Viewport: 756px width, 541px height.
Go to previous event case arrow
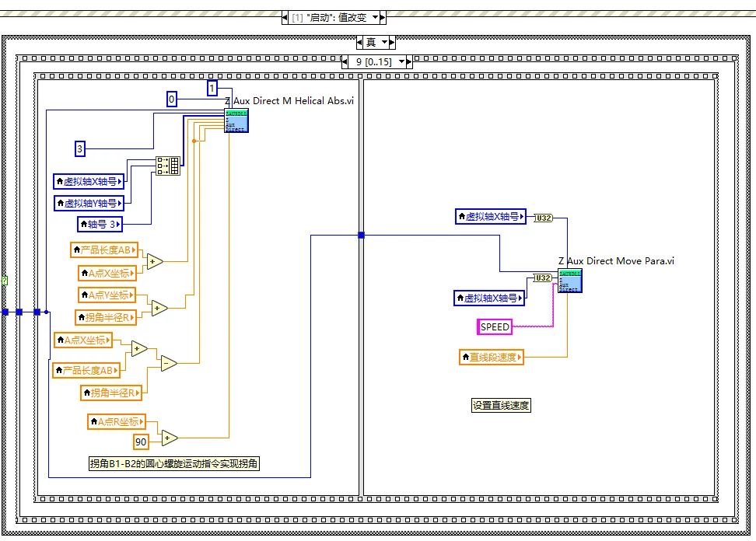[285, 18]
